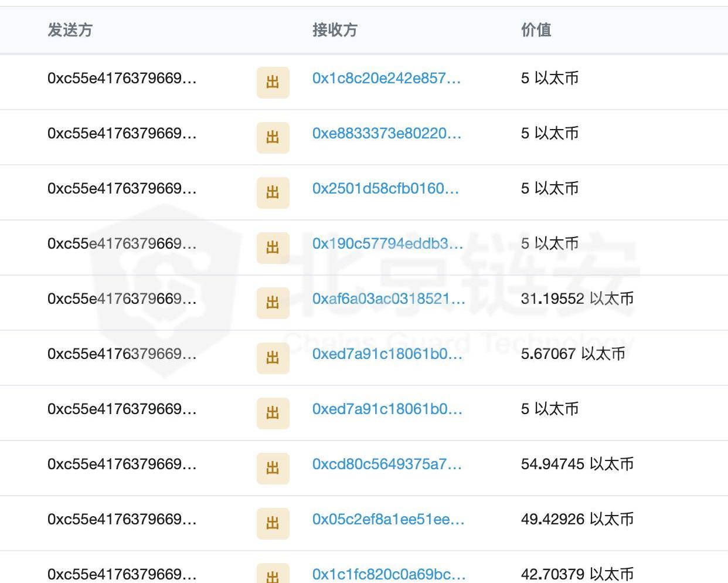Visit the receiver address 0x05c2ef8a1ee51ee

click(388, 519)
